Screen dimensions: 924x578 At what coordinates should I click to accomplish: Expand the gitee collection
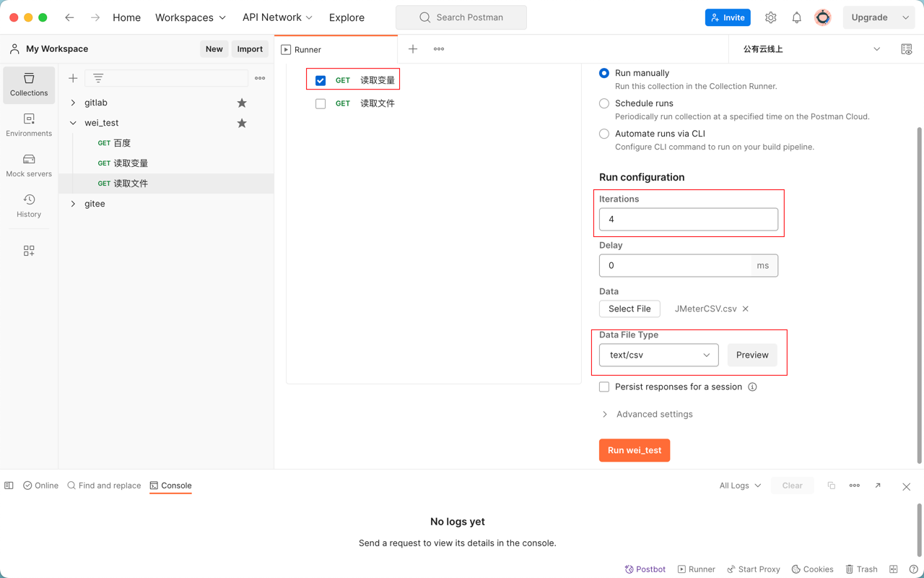coord(73,204)
